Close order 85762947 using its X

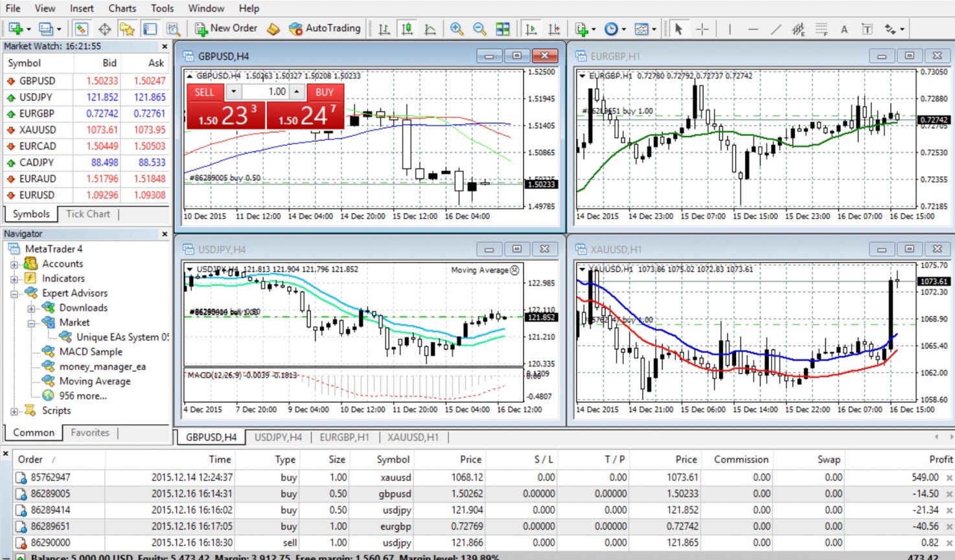click(x=949, y=478)
